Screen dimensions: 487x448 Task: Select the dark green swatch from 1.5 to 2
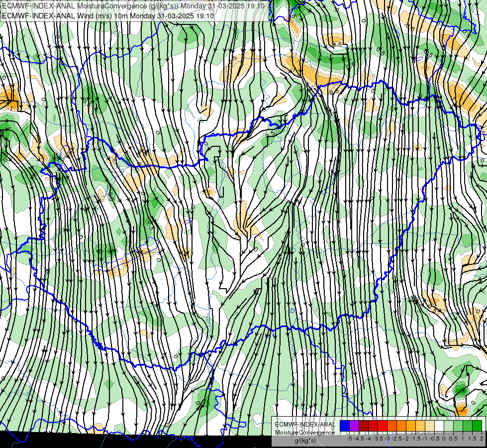pos(477,426)
